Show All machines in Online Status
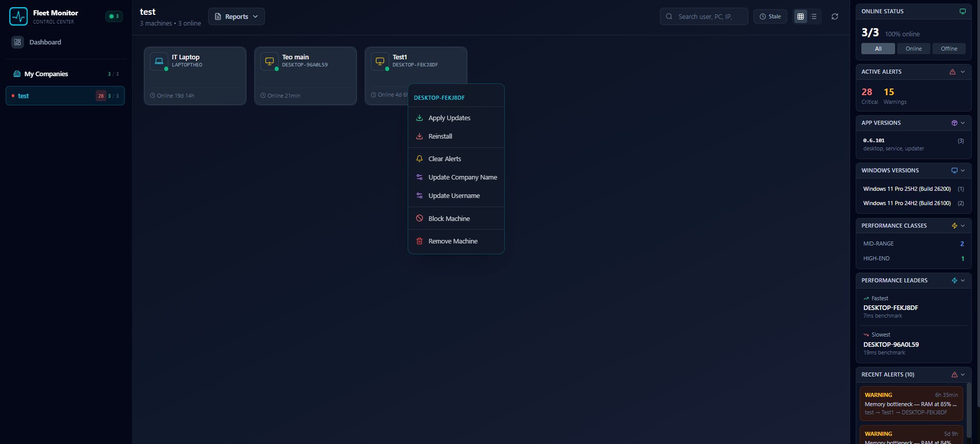The image size is (980, 444). point(878,49)
